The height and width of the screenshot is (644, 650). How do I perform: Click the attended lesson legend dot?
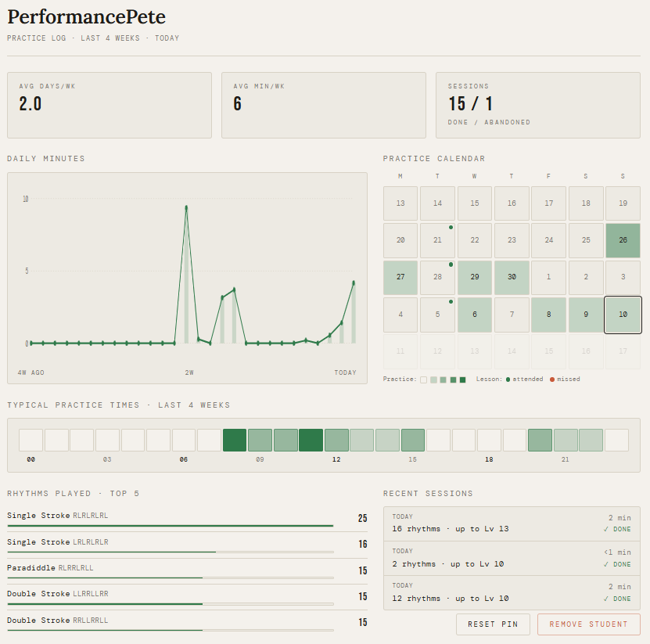click(x=508, y=380)
